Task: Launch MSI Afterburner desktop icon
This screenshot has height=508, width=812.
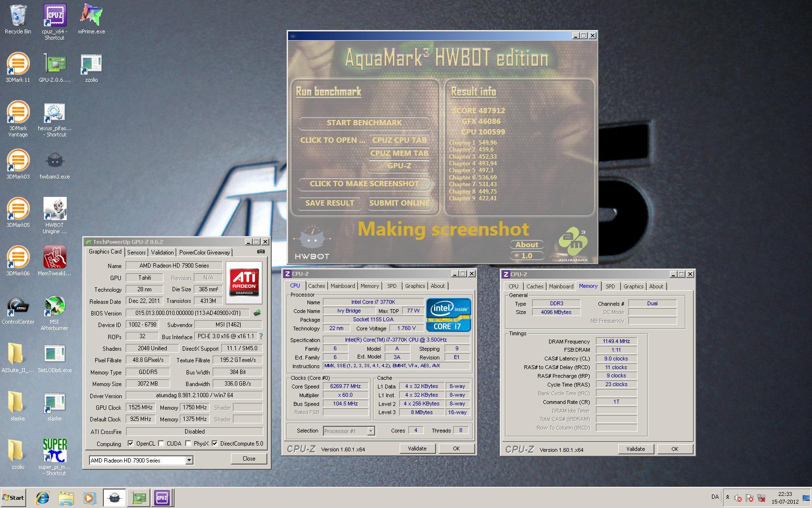Action: (54, 313)
